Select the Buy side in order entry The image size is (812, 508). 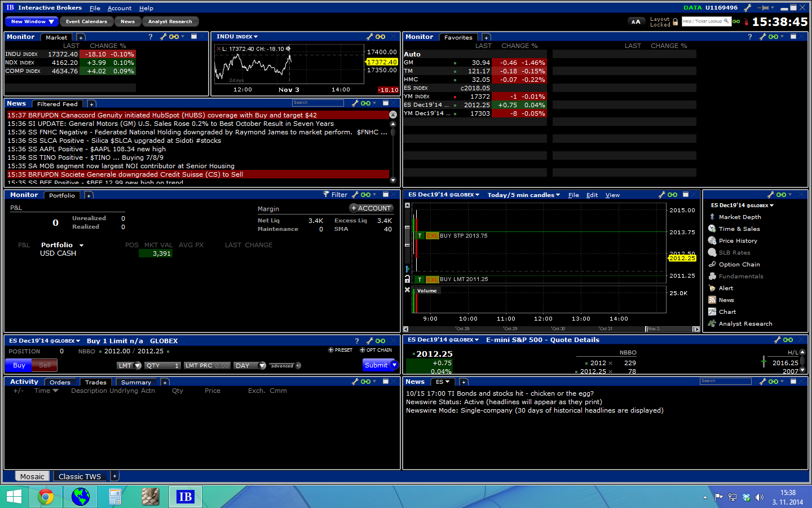coord(19,365)
